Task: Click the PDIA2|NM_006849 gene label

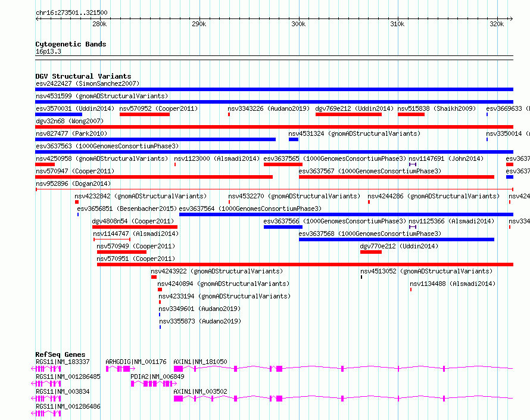Action: [x=158, y=377]
